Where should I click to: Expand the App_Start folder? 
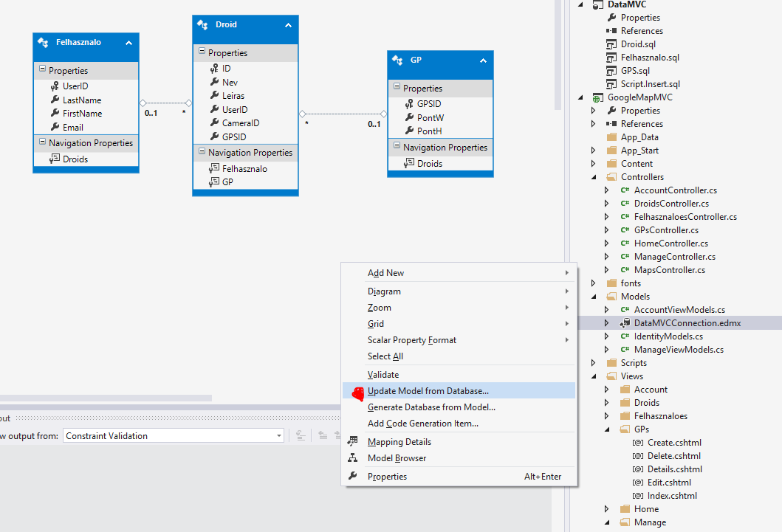pyautogui.click(x=593, y=151)
